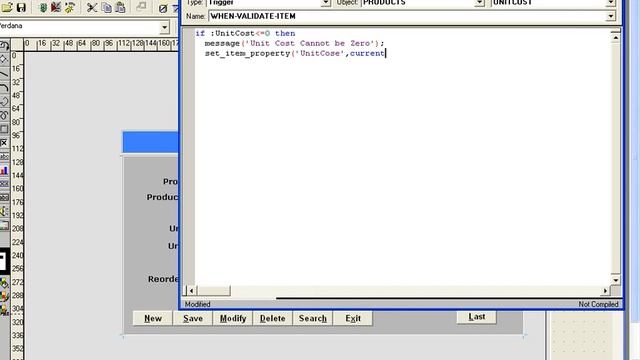The image size is (640, 360).
Task: Click the Open file toolbar icon
Action: 8,7
